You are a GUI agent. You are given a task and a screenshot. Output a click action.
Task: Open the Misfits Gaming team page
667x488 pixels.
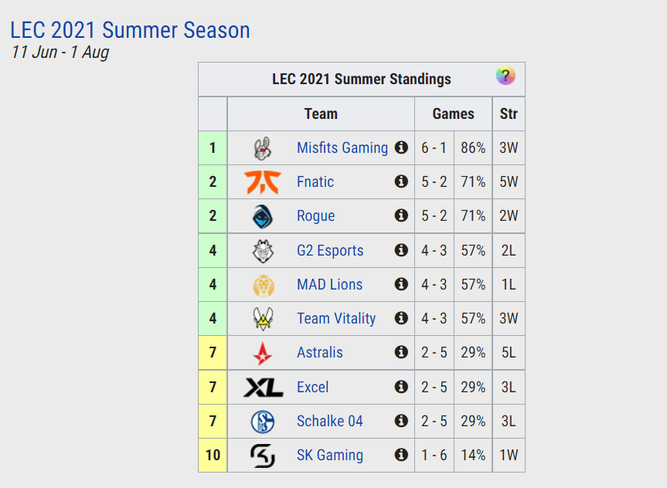tap(342, 148)
